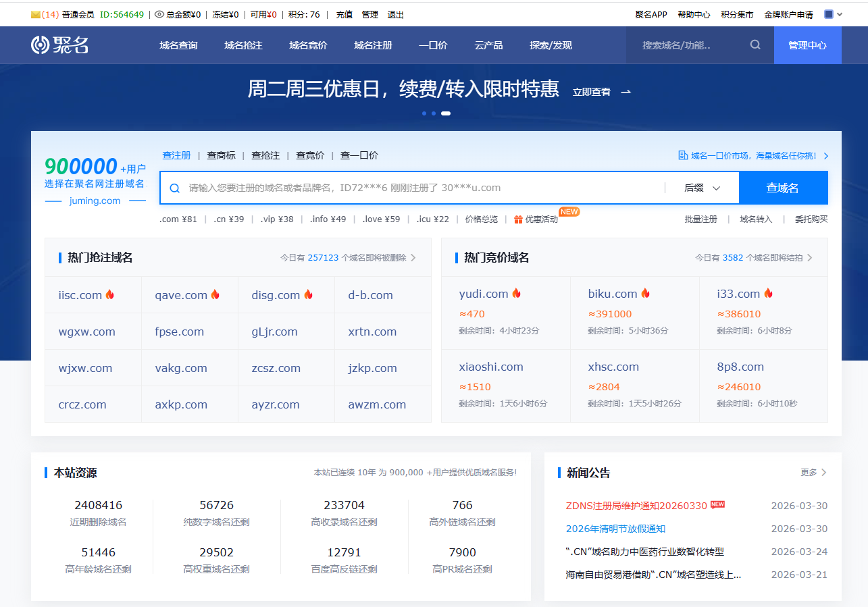The width and height of the screenshot is (868, 607).
Task: Select the first banner carousel dot
Action: [424, 113]
